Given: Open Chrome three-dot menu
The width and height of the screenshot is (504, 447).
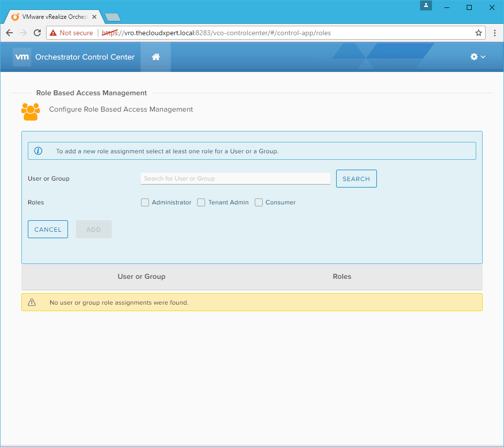Looking at the screenshot, I should coord(495,33).
